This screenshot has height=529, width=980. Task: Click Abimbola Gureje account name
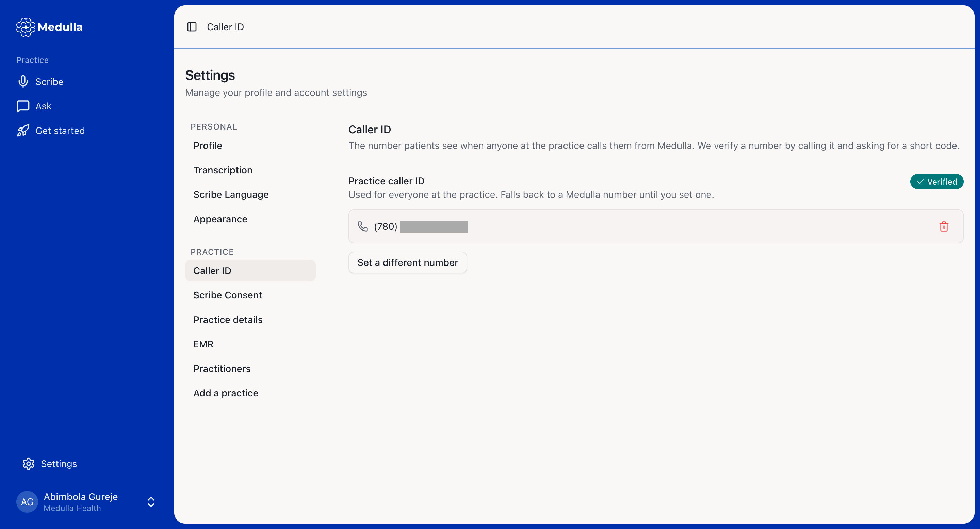(x=81, y=497)
